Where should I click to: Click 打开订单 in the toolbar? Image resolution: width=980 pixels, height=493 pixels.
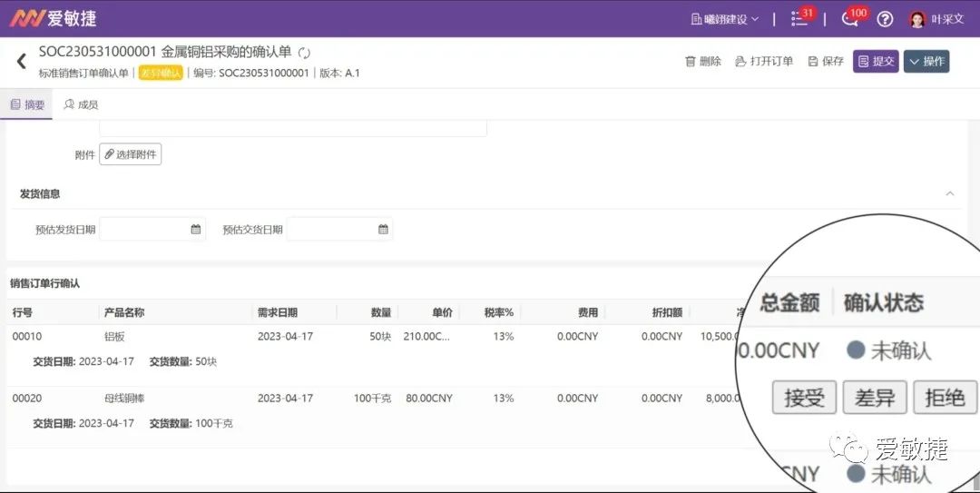click(x=764, y=62)
